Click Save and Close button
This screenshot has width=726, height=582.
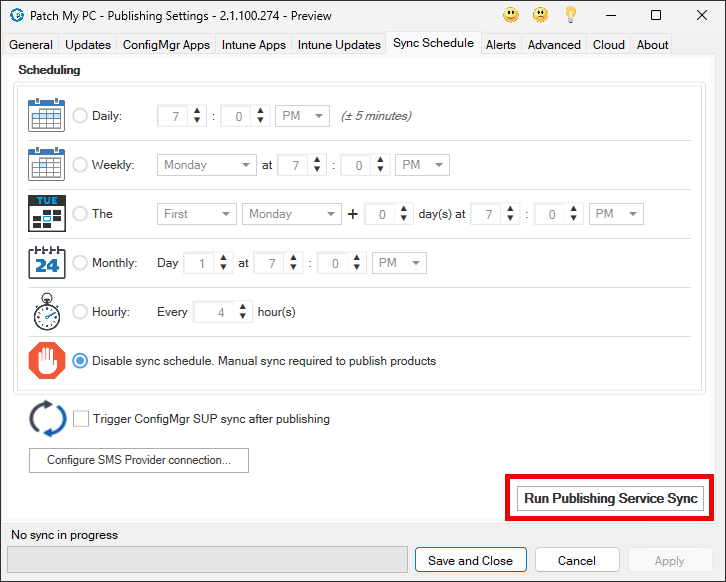click(x=471, y=560)
